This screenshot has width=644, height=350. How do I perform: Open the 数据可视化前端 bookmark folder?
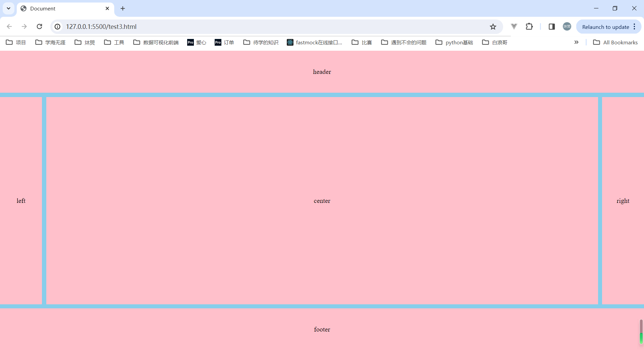tap(156, 42)
